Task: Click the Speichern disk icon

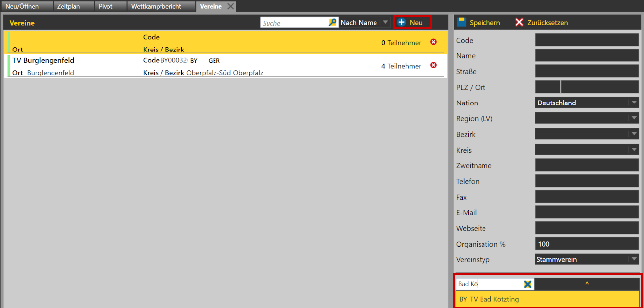Action: [462, 22]
